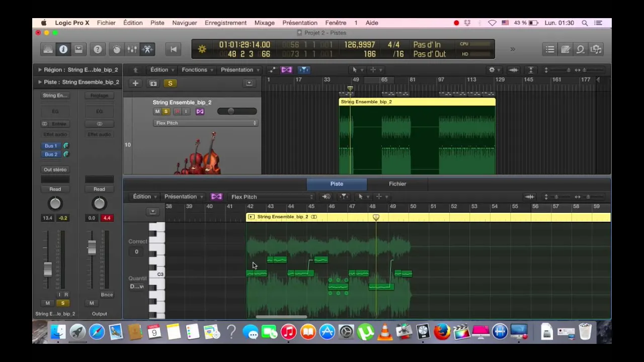Click the editor playhead marker at bar 48
This screenshot has height=362, width=644.
(x=376, y=217)
